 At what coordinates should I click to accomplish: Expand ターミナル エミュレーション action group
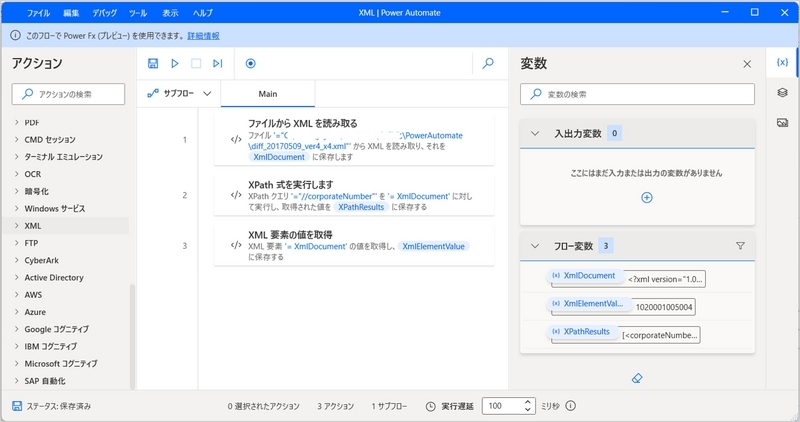point(16,157)
